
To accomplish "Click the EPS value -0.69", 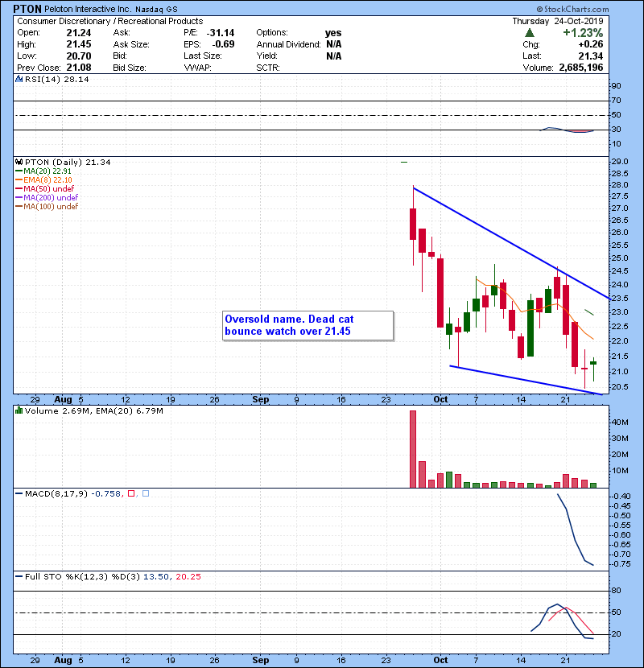I will (223, 44).
